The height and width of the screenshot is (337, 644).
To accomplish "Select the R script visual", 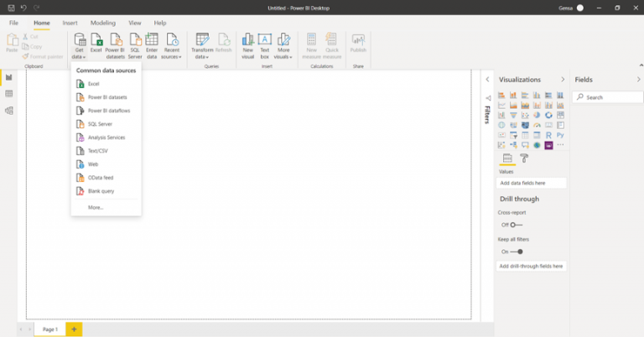I will [548, 135].
